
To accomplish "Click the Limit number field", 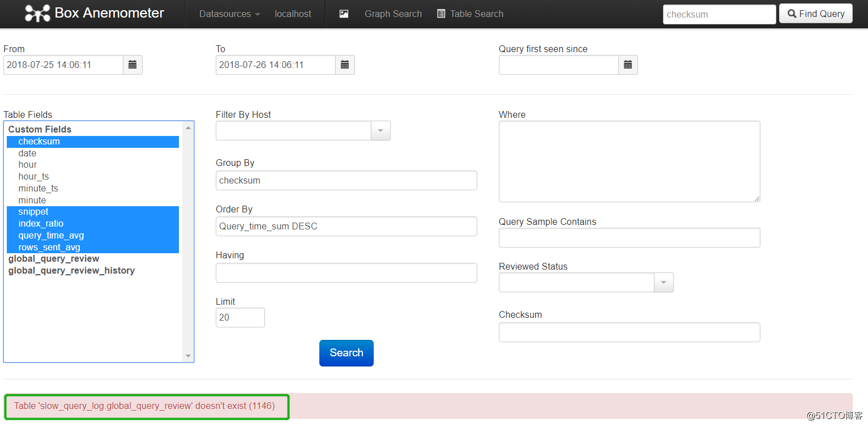I will click(x=240, y=317).
